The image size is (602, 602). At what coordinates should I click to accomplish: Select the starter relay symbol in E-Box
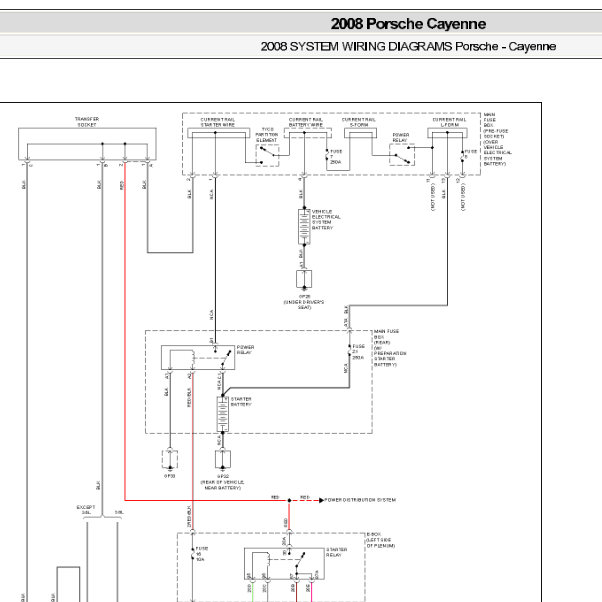[x=284, y=564]
